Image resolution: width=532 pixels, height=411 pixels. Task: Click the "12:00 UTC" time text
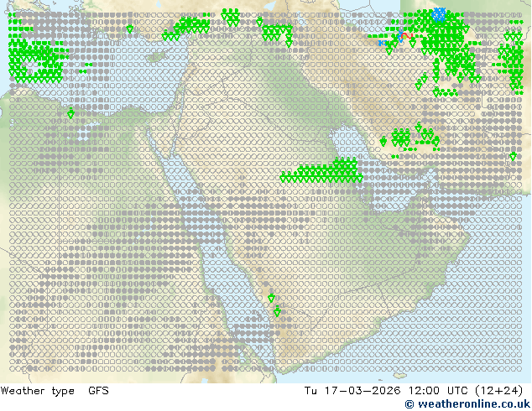click(x=438, y=391)
